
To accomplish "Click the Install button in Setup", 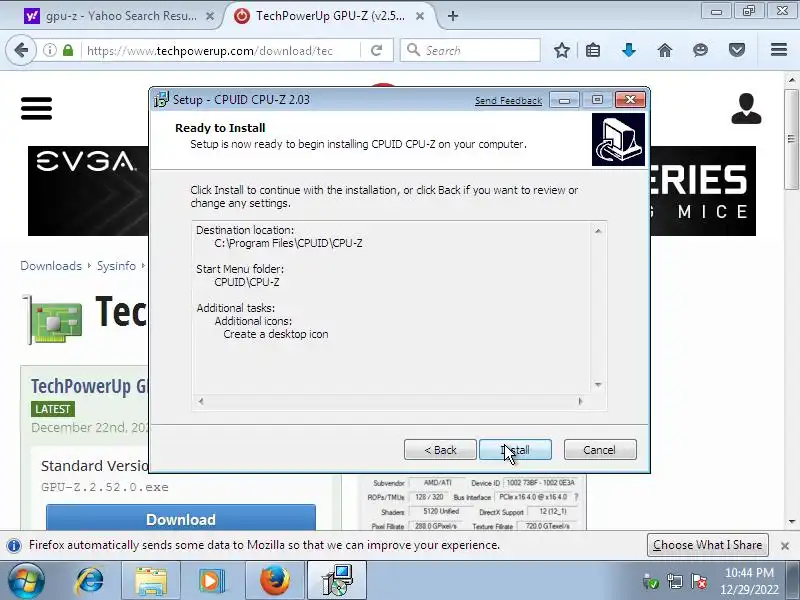I will [515, 449].
